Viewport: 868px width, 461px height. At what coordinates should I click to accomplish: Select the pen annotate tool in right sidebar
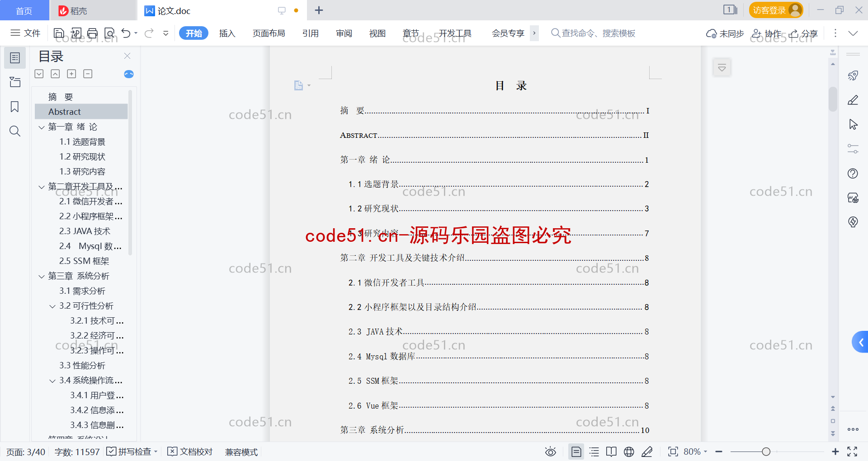(853, 100)
